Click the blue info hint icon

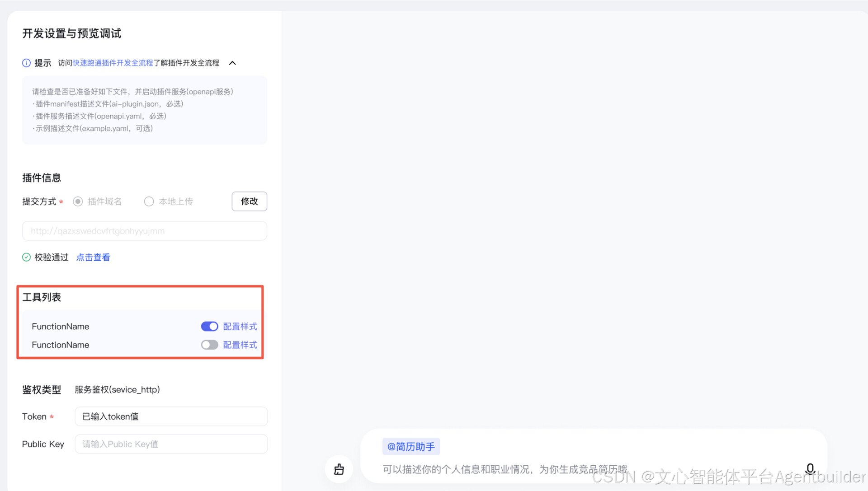point(26,63)
